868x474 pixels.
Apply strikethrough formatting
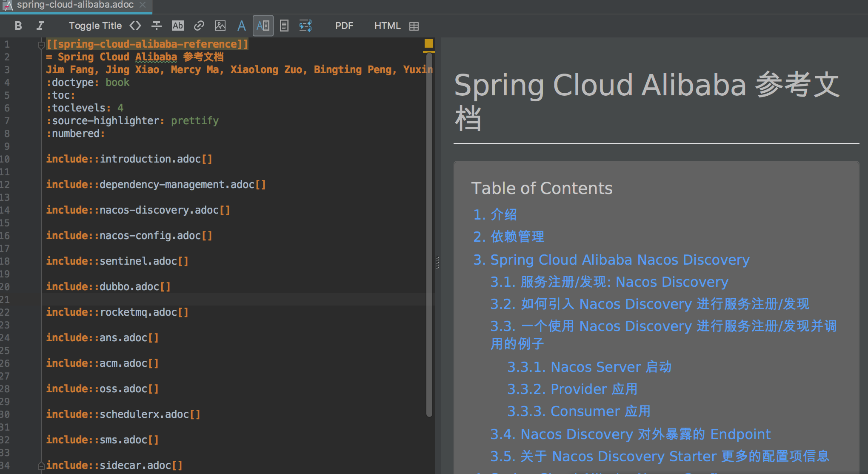pos(157,26)
